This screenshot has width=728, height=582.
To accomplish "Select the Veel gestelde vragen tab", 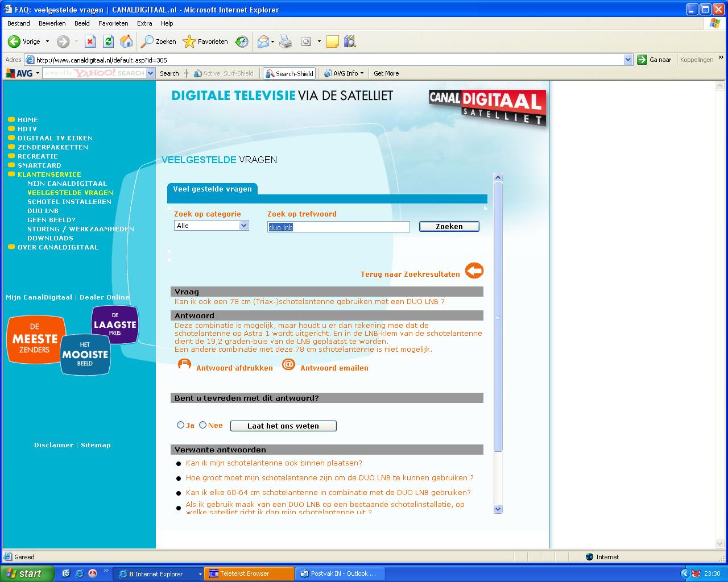I will click(x=212, y=189).
